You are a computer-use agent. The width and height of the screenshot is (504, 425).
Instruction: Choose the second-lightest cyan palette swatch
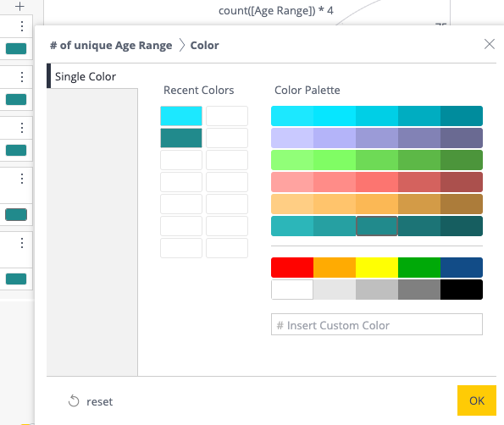pos(335,116)
